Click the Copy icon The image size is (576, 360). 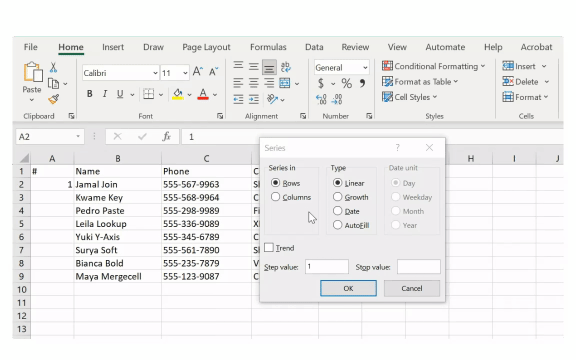pos(54,84)
